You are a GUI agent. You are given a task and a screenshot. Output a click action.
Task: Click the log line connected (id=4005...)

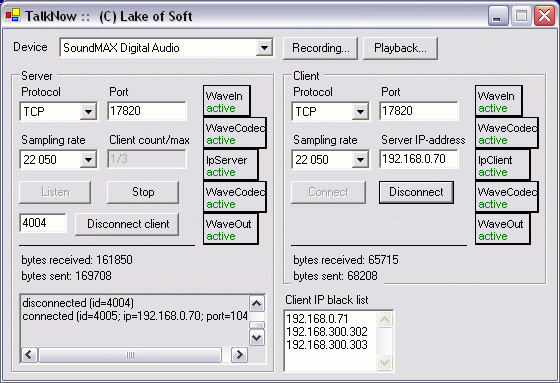[135, 316]
